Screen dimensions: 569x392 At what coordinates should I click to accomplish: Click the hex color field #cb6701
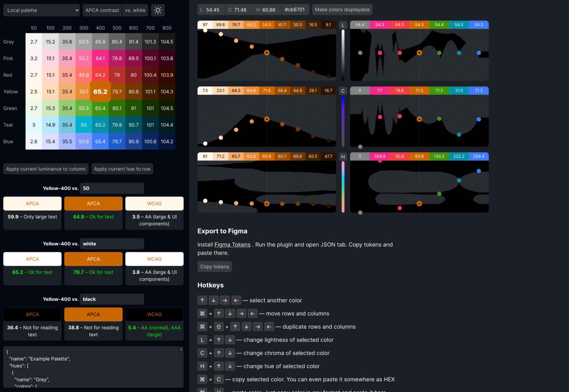pos(295,10)
